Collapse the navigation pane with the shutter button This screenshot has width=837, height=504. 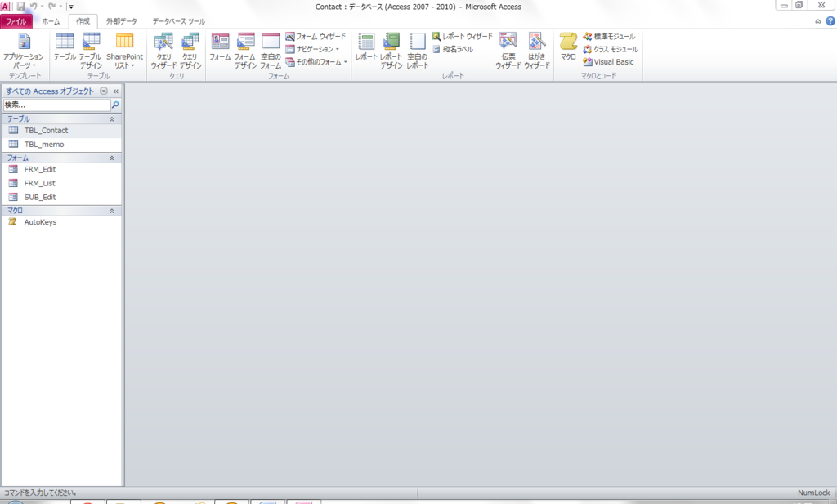pyautogui.click(x=116, y=91)
